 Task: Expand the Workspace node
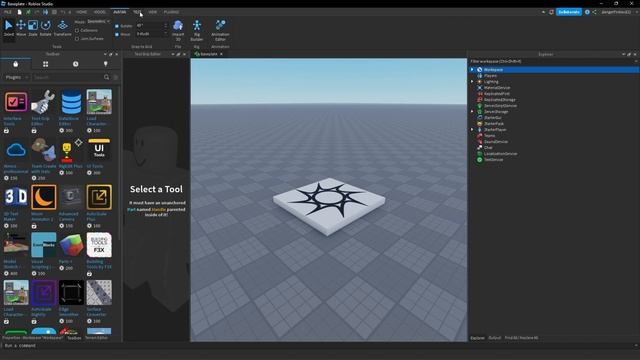[x=472, y=69]
